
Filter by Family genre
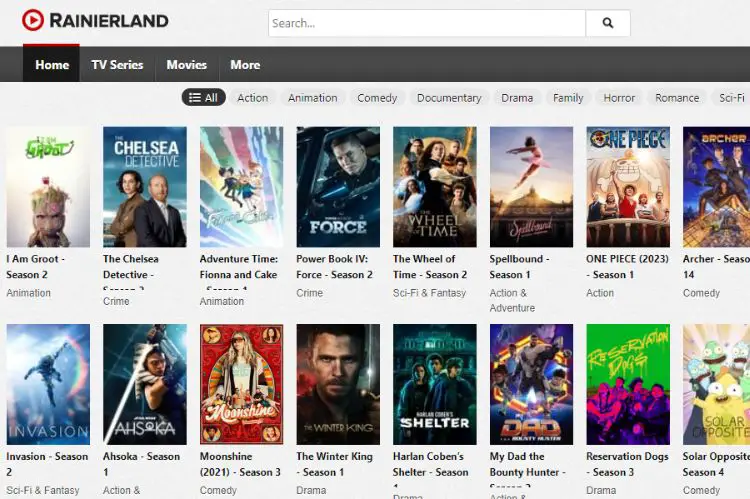(x=568, y=98)
